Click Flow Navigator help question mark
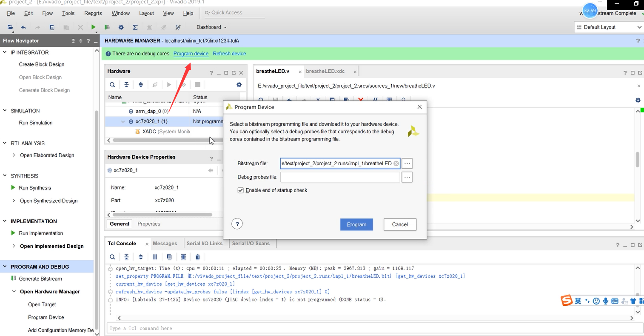Image resolution: width=644 pixels, height=336 pixels. click(x=88, y=41)
